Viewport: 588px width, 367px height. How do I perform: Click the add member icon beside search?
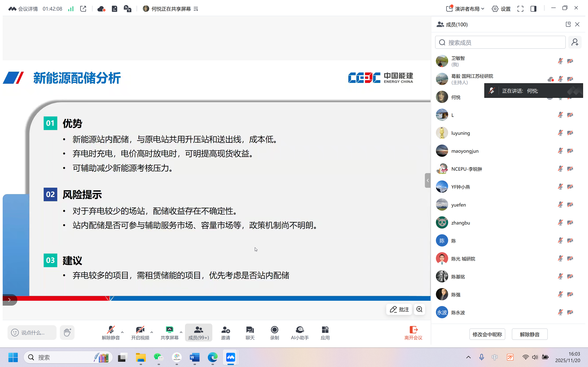pos(575,42)
